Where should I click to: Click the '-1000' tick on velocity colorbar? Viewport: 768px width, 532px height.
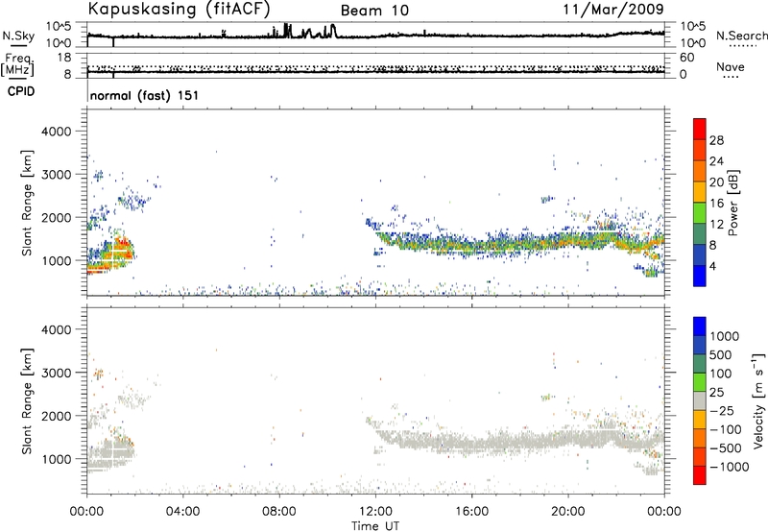[730, 467]
